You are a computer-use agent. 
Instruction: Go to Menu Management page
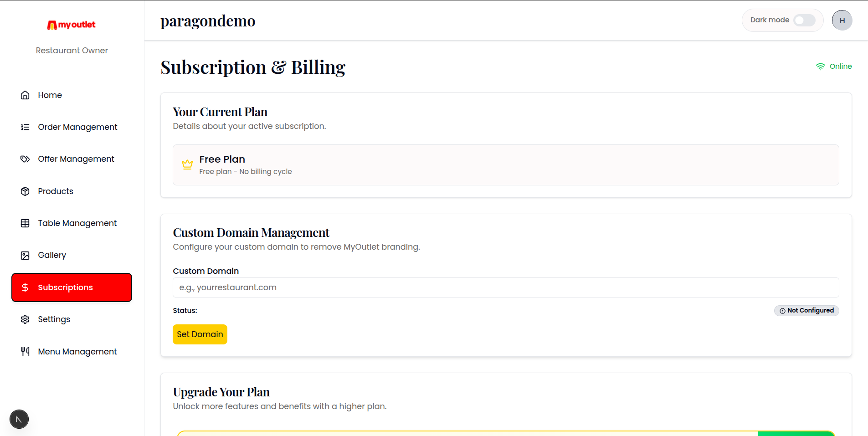tap(77, 352)
